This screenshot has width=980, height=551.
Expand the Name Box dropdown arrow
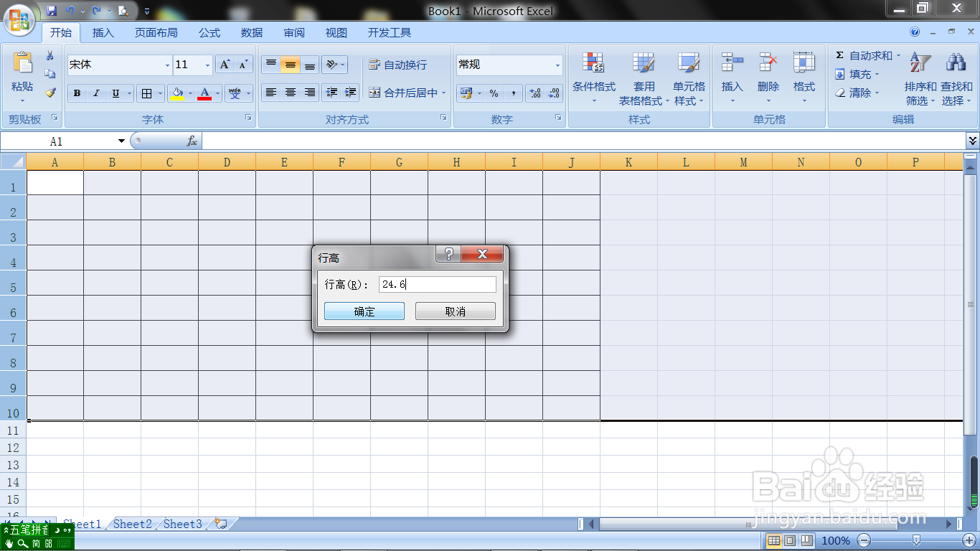pyautogui.click(x=121, y=141)
